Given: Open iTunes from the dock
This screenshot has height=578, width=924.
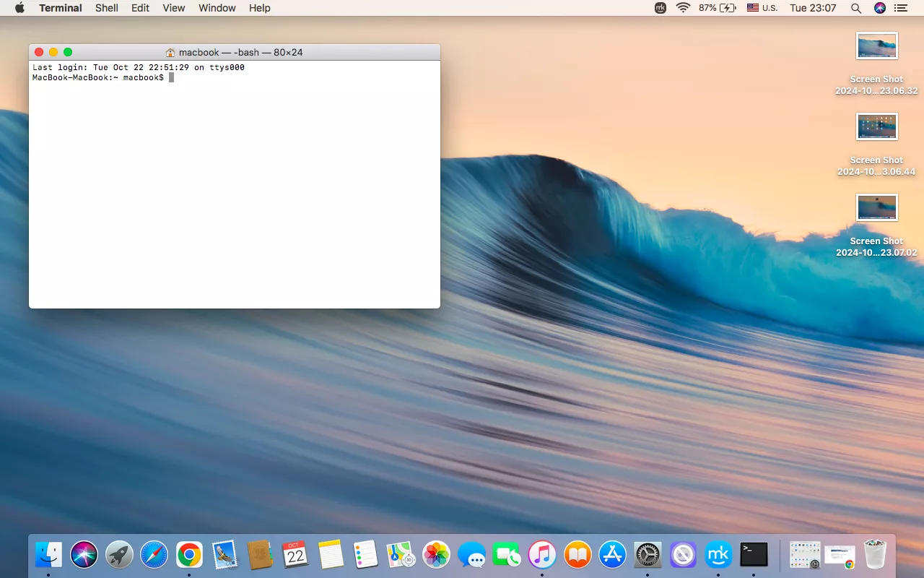Looking at the screenshot, I should (541, 555).
